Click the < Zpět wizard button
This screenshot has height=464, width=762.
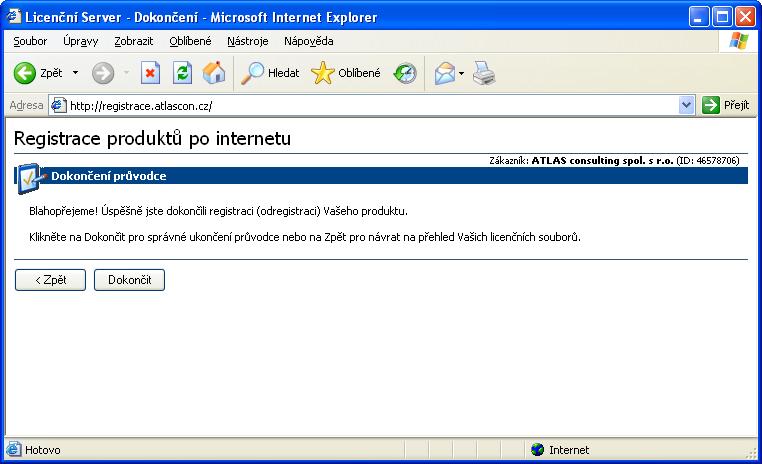click(51, 280)
